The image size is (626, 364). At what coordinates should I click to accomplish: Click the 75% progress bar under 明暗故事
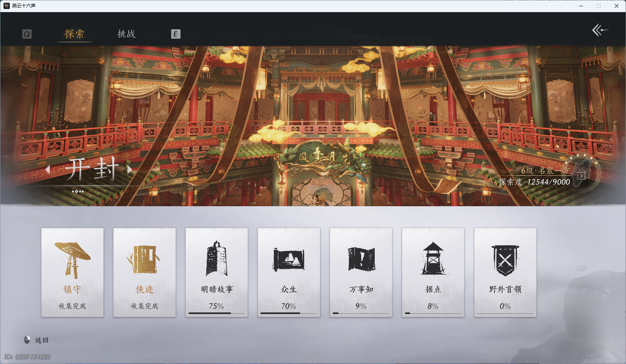coord(216,313)
